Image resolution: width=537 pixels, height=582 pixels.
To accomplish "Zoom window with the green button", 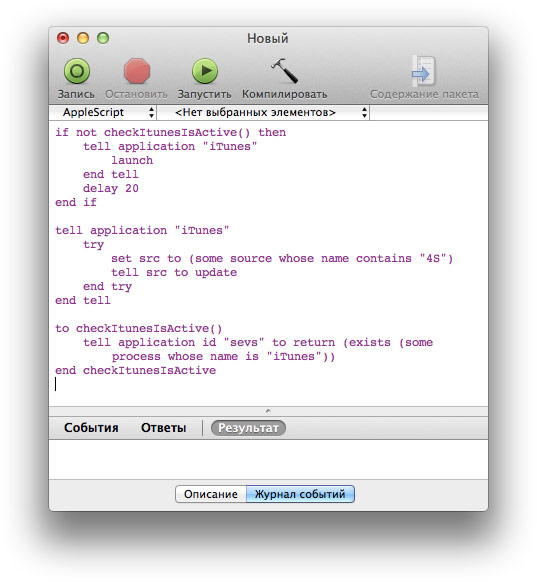I will click(x=103, y=38).
